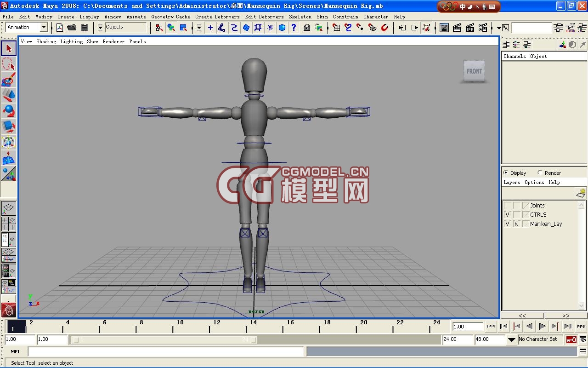Enable snap to points magnet
Image resolution: width=588 pixels, height=368 pixels.
[x=360, y=28]
